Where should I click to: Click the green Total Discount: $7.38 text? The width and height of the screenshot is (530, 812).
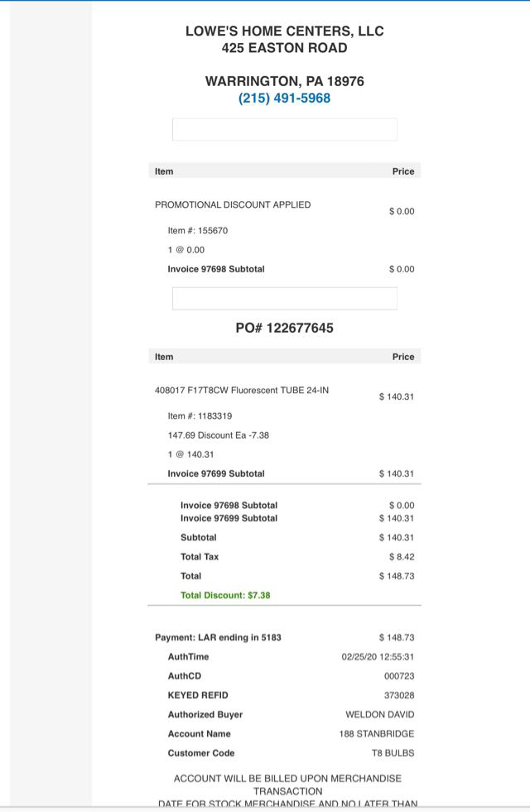[225, 595]
